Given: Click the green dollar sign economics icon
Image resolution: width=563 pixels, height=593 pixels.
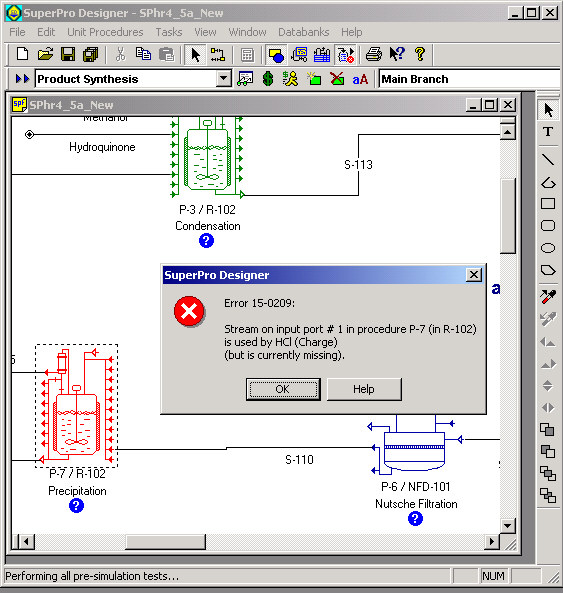Looking at the screenshot, I should pyautogui.click(x=268, y=79).
